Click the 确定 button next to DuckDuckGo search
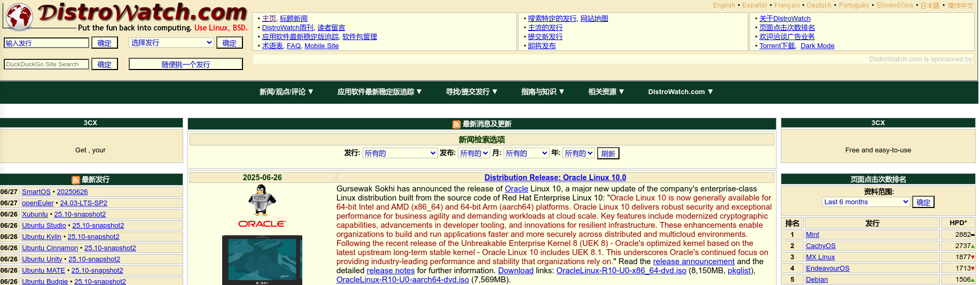 point(105,64)
